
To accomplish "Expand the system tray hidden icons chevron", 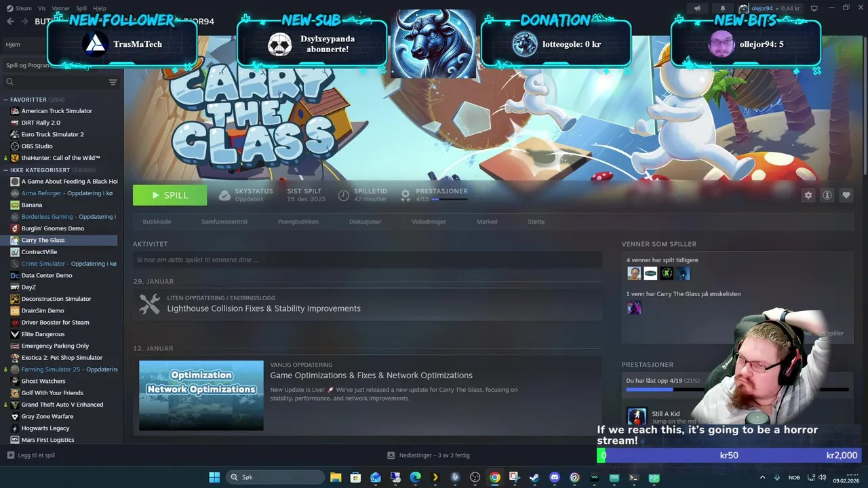I will [762, 477].
